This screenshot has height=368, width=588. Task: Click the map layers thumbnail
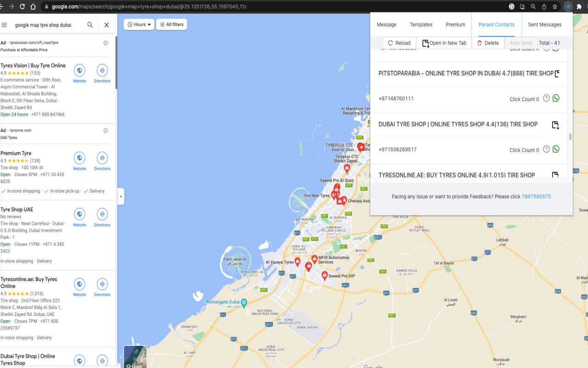pos(136,357)
